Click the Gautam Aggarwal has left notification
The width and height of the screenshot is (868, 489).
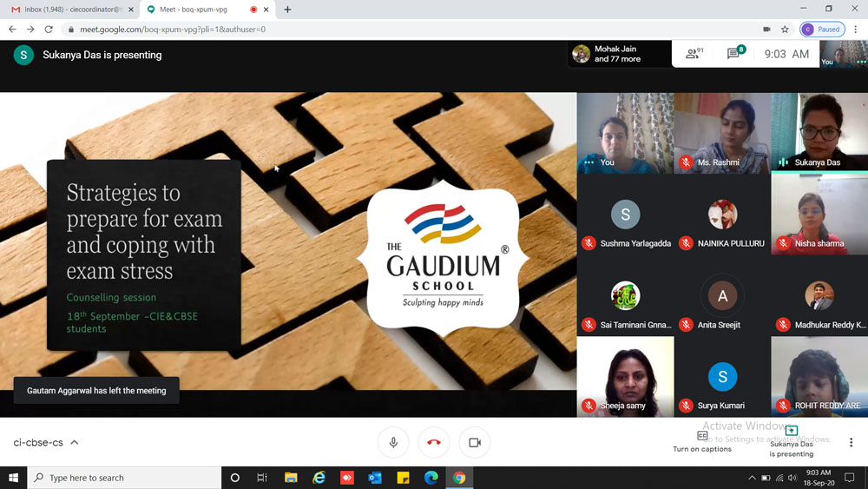tap(96, 391)
